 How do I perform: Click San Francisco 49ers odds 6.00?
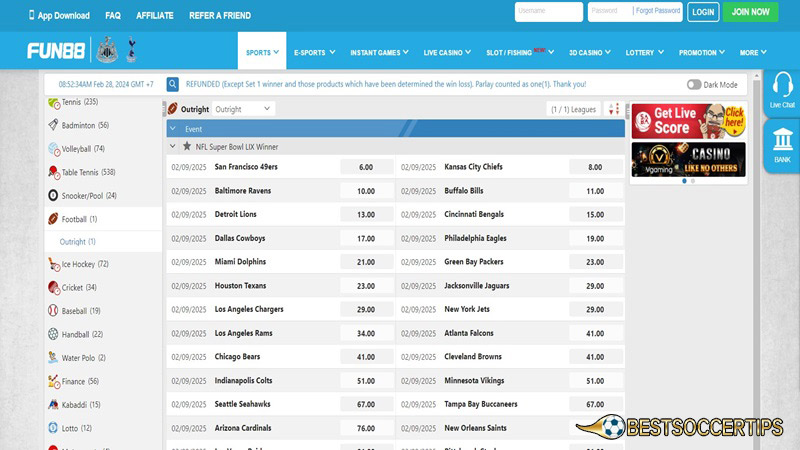pos(366,167)
